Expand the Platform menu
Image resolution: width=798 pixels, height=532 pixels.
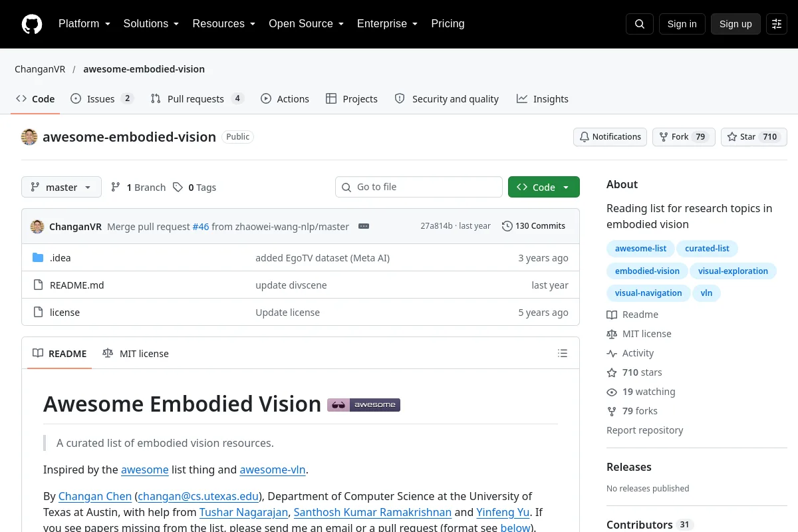tap(84, 24)
